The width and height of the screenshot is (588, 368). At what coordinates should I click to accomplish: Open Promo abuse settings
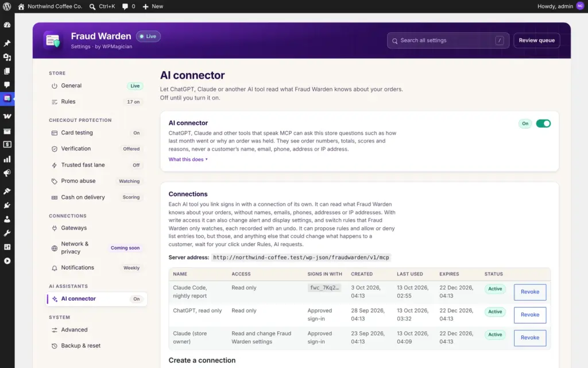tap(96, 181)
